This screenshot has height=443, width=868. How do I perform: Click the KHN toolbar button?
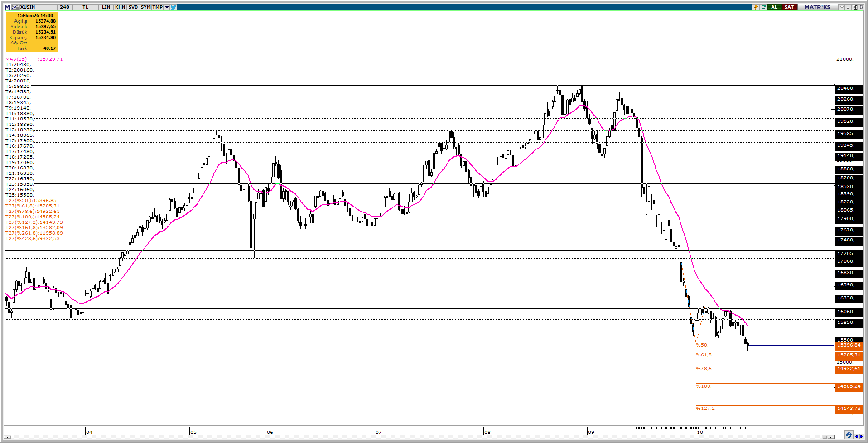(120, 7)
